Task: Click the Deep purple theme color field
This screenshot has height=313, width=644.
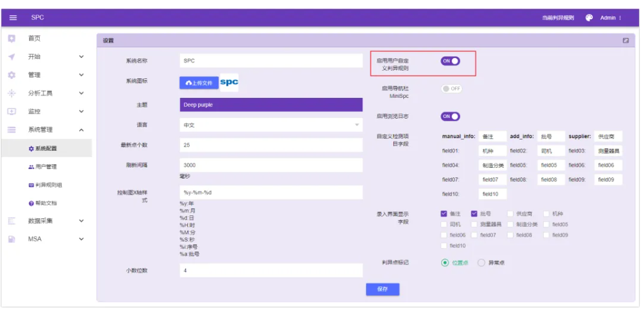Action: 271,105
